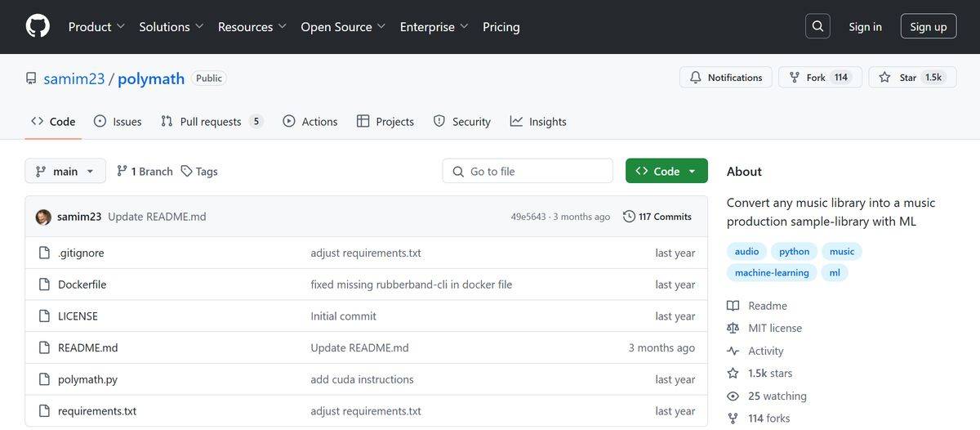The height and width of the screenshot is (430, 980).
Task: Open the Actions tab
Action: [310, 121]
